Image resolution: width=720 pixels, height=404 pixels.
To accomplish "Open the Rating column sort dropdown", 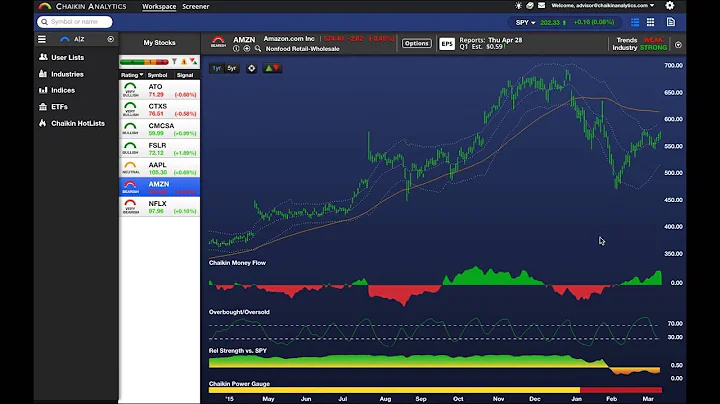I will tap(132, 75).
